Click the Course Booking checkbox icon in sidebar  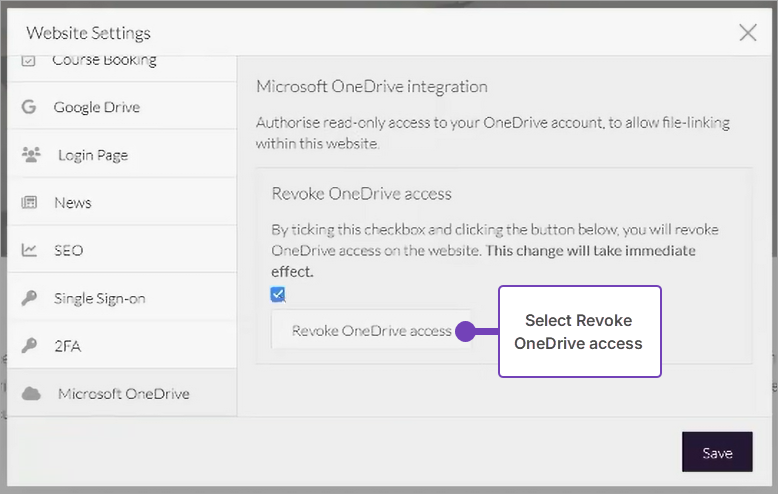pos(29,60)
